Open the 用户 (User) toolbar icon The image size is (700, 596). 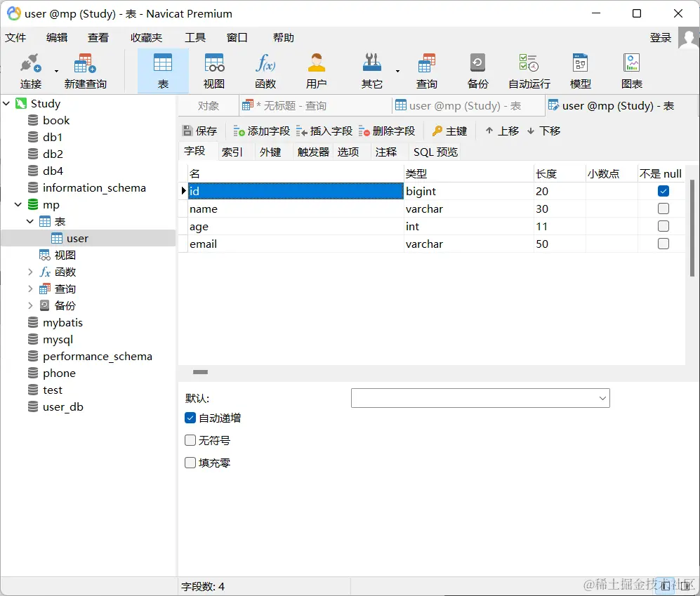[317, 63]
